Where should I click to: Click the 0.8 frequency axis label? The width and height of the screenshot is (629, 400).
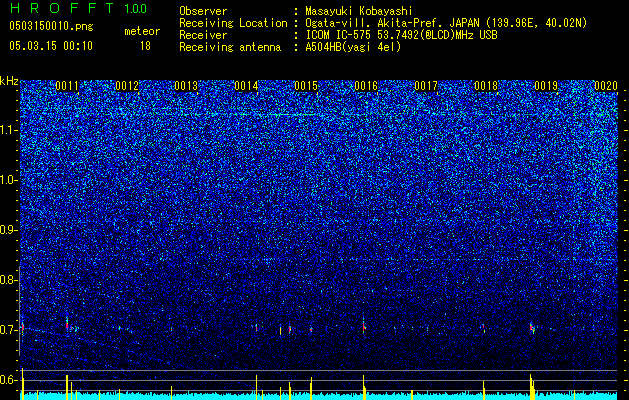[x=8, y=280]
